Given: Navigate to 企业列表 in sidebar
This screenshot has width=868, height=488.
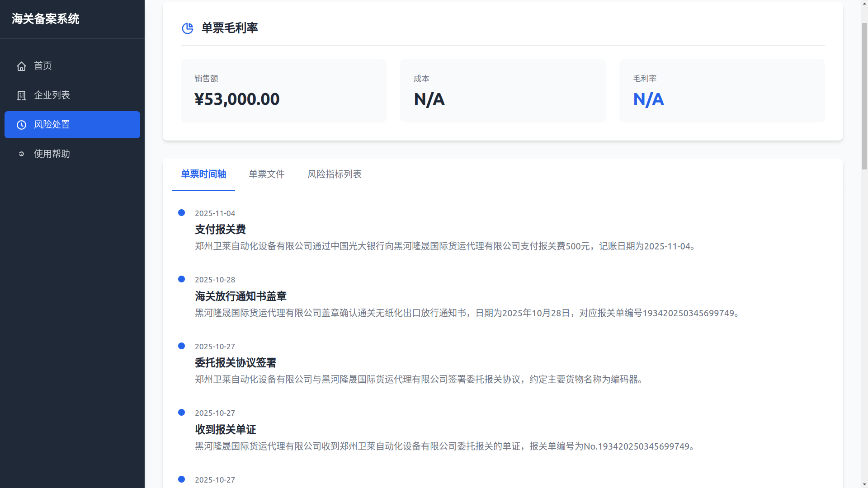Looking at the screenshot, I should (52, 95).
